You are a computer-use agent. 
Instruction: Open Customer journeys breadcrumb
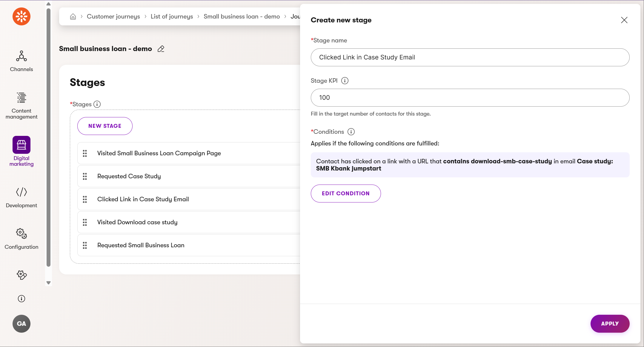pos(113,16)
